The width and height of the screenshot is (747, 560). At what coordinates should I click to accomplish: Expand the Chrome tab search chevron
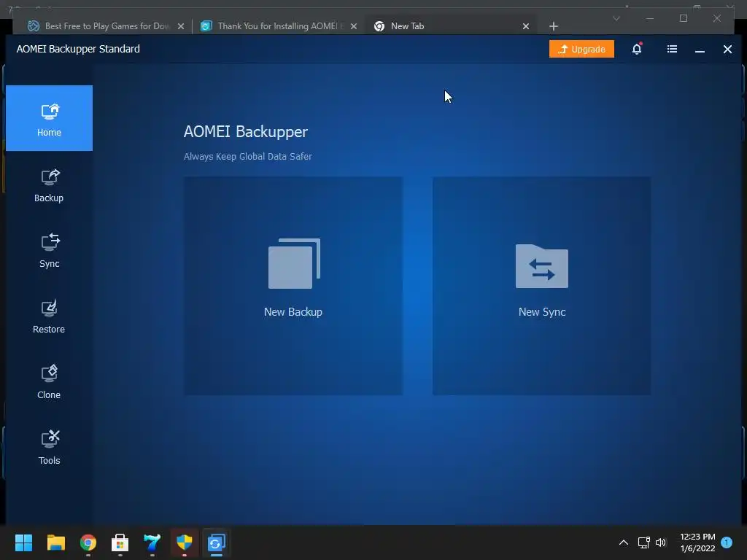616,18
